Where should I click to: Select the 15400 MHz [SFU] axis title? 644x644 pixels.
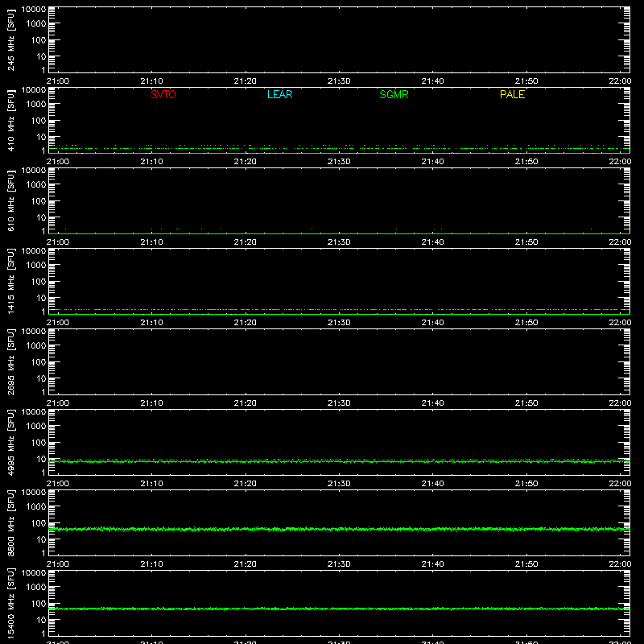(x=11, y=603)
